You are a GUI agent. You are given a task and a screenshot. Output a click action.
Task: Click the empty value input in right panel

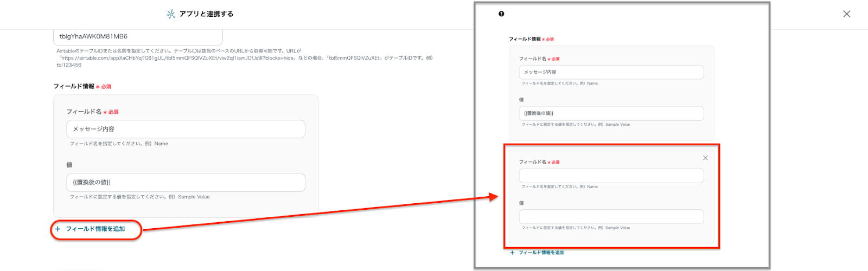coord(611,217)
